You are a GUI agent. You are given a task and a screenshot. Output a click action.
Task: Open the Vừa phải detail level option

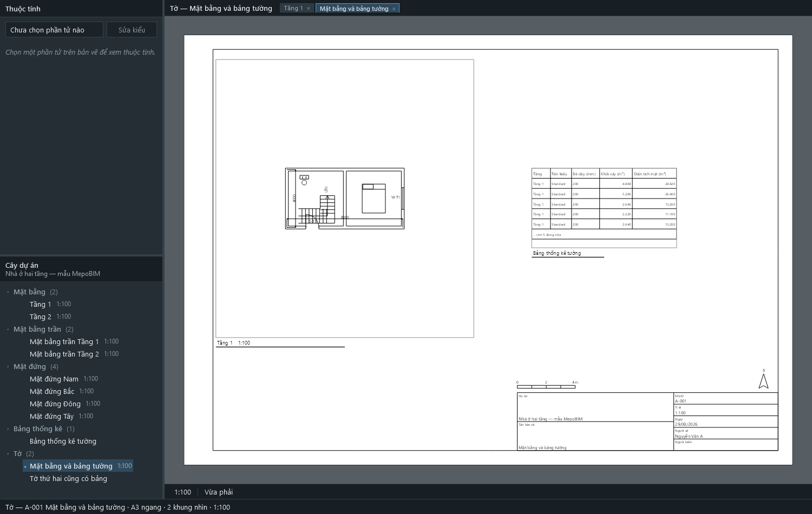219,492
